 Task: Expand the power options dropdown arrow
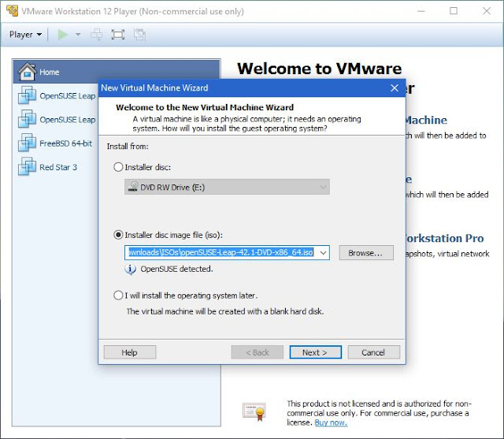coord(78,35)
